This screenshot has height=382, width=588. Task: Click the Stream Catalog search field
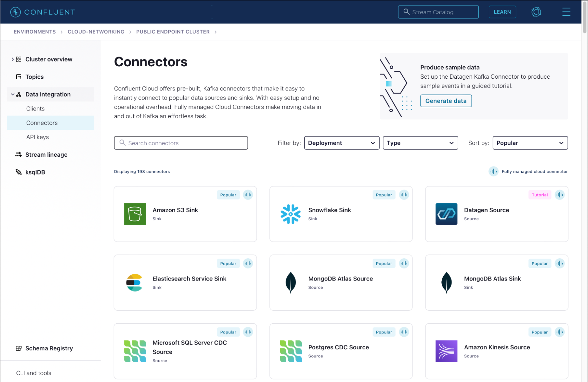click(x=438, y=12)
